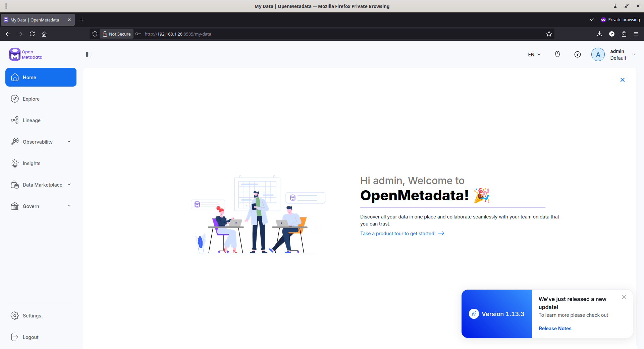Screen dimensions: 644x349
Task: Click the Logout arrow icon
Action: [x=15, y=337]
